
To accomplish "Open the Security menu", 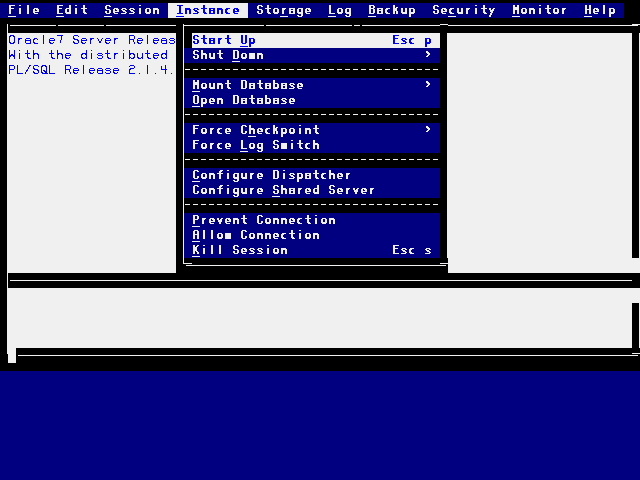I will [464, 10].
